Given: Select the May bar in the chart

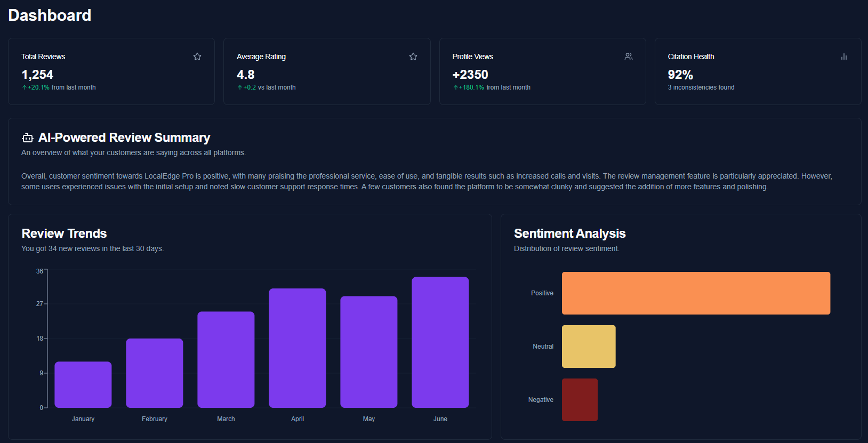Looking at the screenshot, I should pos(369,352).
